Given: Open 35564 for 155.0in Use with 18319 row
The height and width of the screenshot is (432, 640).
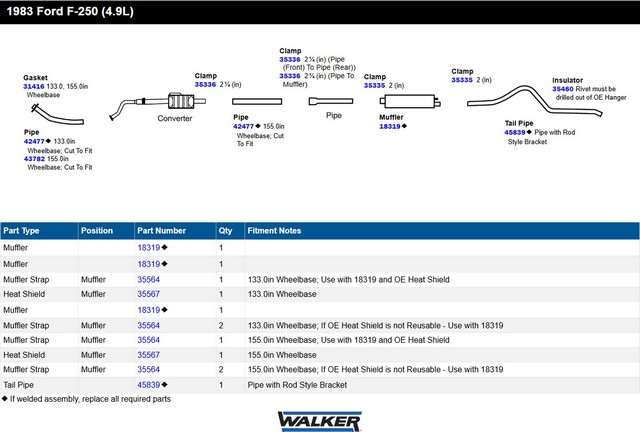Looking at the screenshot, I should [149, 340].
